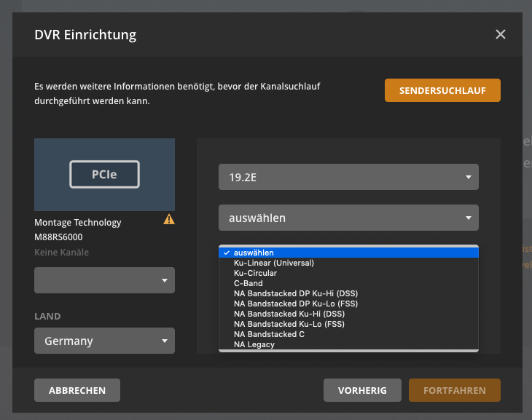The image size is (532, 420).
Task: Click the PCIe tuner device thumbnail
Action: pyautogui.click(x=104, y=175)
